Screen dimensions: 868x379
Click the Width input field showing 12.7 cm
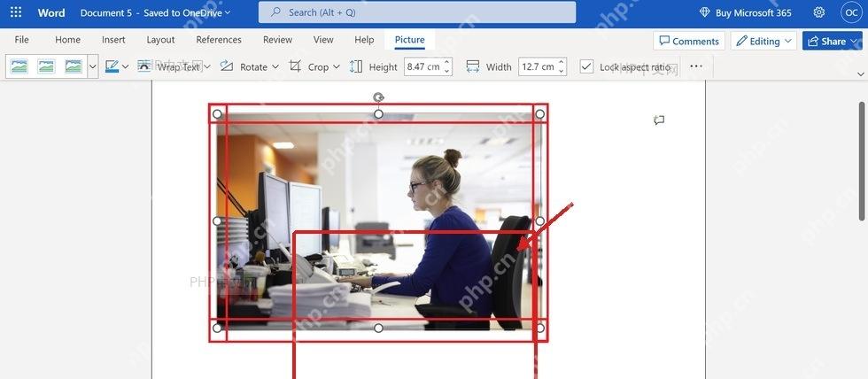(538, 67)
